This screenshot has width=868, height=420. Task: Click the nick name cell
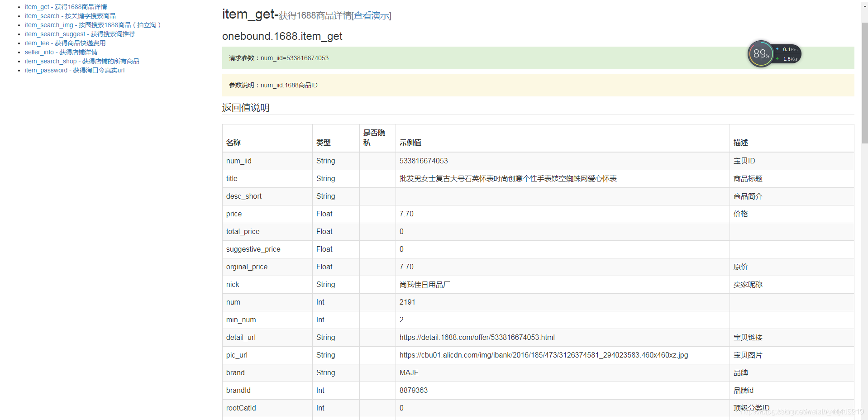(267, 285)
